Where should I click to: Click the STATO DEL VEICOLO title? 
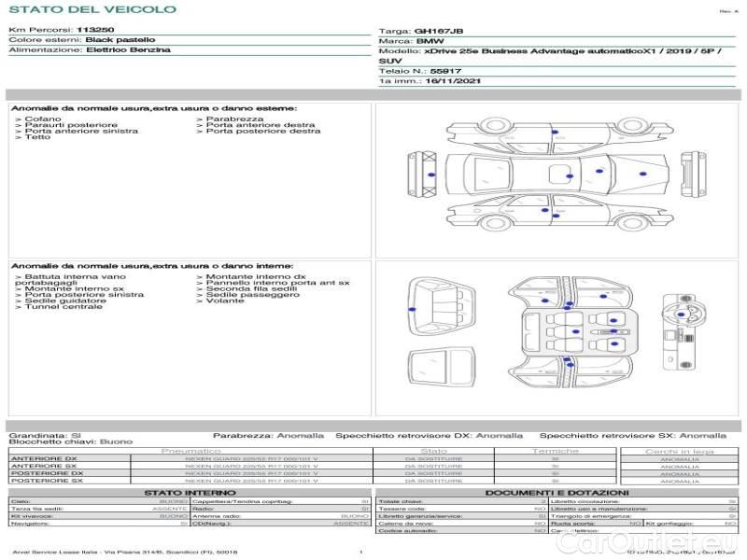(92, 9)
